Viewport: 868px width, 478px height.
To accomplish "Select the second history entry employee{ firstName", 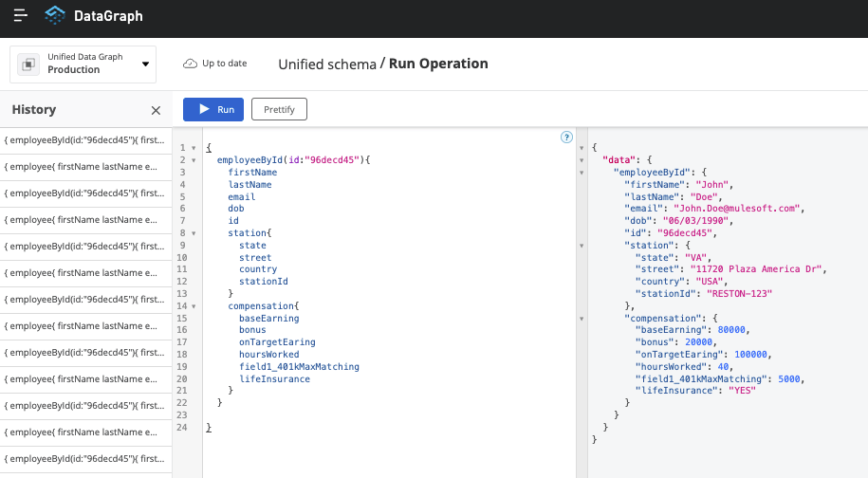I will pyautogui.click(x=85, y=167).
